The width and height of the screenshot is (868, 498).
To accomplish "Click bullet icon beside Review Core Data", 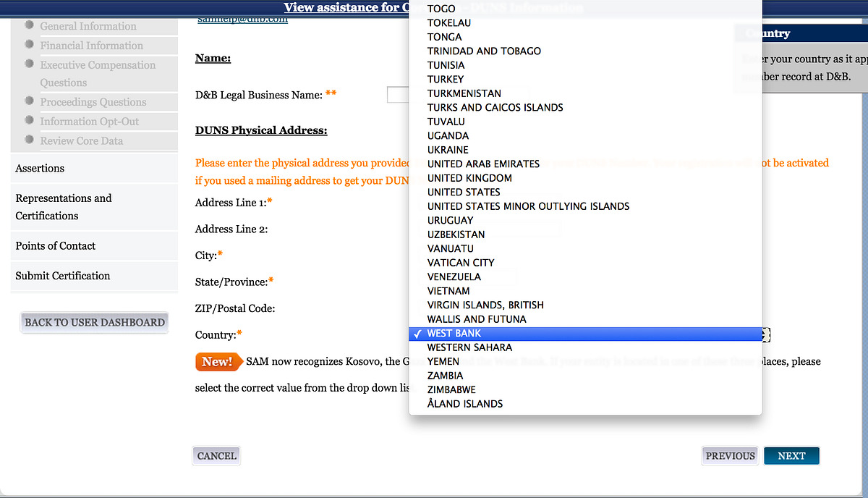I will pos(29,139).
